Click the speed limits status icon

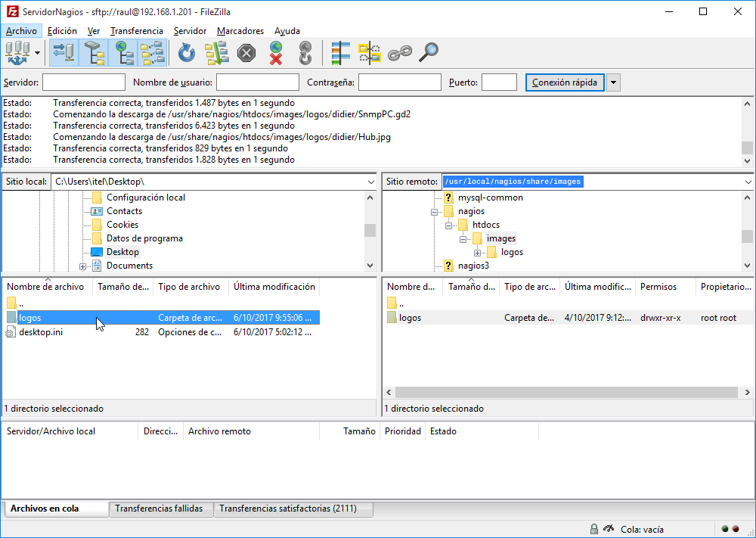(x=609, y=529)
